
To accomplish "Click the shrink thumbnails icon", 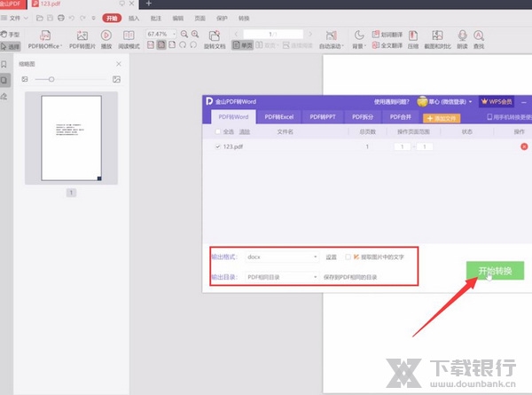I will pos(25,79).
